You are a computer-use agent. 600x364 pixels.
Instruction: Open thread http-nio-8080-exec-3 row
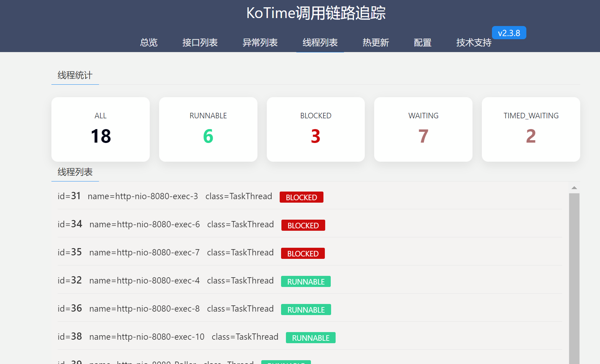pyautogui.click(x=143, y=196)
